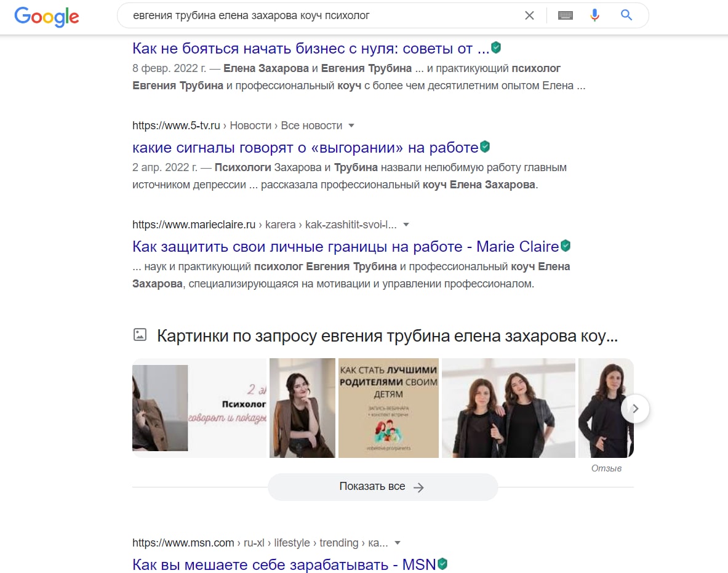Clear the search query with X icon
This screenshot has width=728, height=573.
[529, 16]
